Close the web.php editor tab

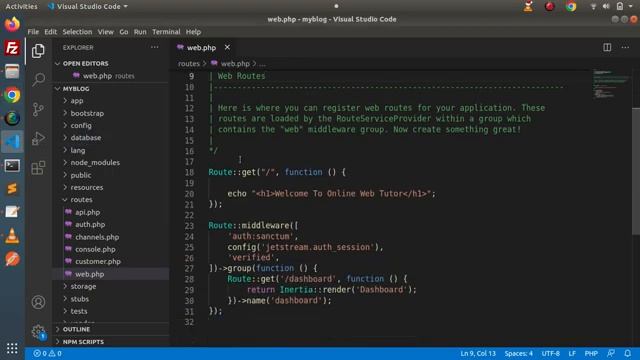[x=227, y=47]
